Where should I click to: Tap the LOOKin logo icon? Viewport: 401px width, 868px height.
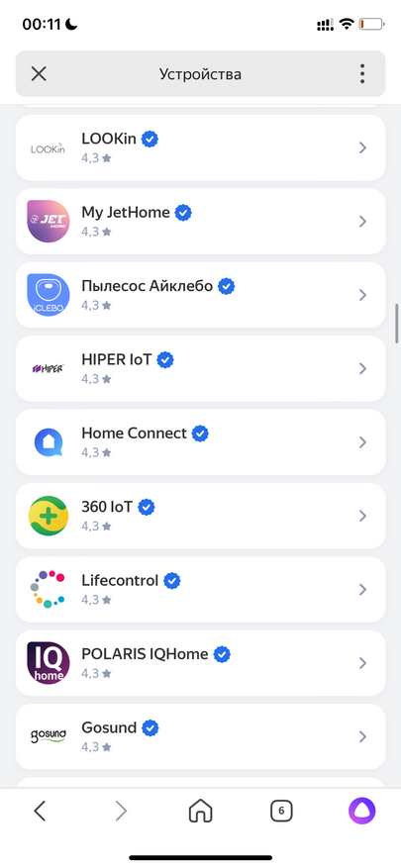[49, 147]
